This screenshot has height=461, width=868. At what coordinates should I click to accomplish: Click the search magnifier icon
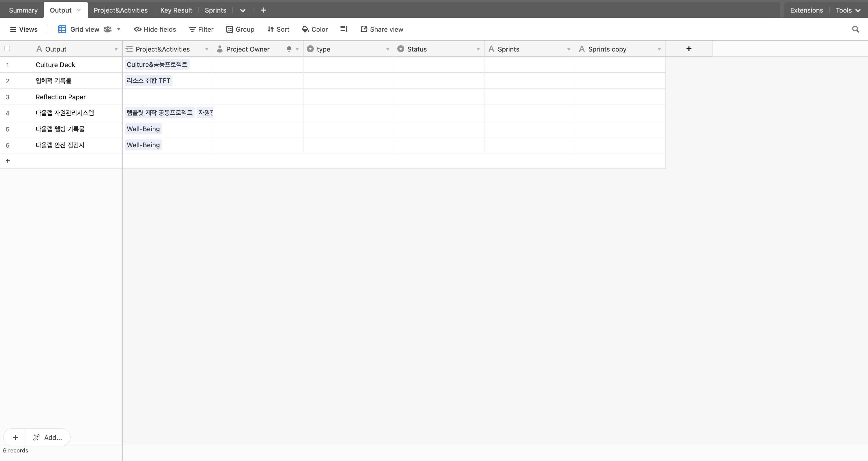[x=855, y=29]
